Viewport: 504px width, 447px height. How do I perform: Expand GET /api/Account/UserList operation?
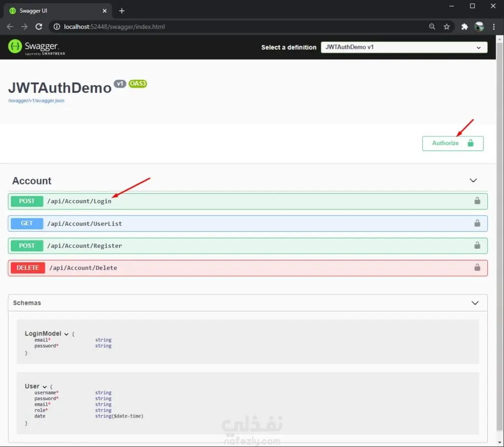pos(248,223)
